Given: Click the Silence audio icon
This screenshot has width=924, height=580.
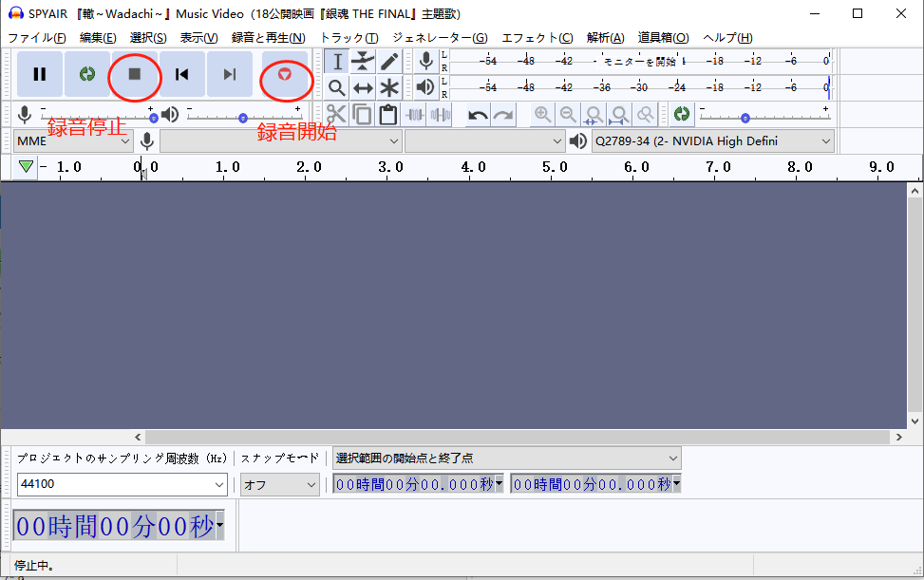Looking at the screenshot, I should (x=441, y=114).
